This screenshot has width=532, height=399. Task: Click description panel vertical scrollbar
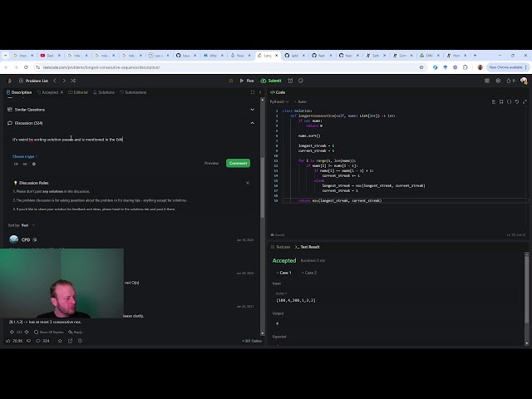(263, 189)
